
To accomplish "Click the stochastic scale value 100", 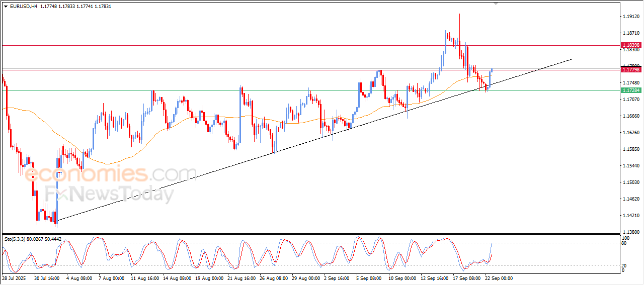I will (x=626, y=238).
